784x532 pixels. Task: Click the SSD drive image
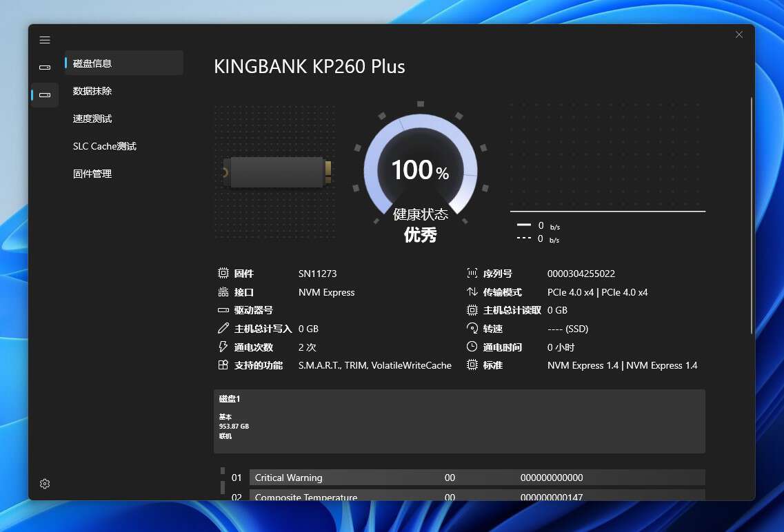pos(277,172)
